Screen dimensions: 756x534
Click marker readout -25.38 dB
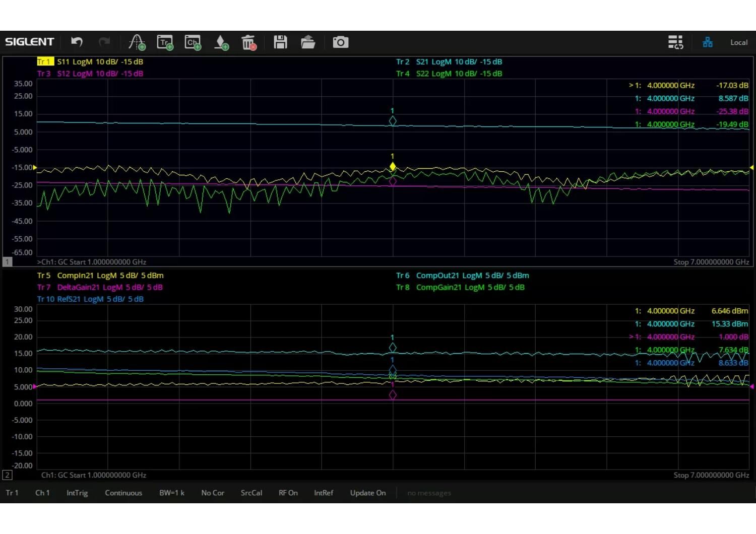coord(732,111)
